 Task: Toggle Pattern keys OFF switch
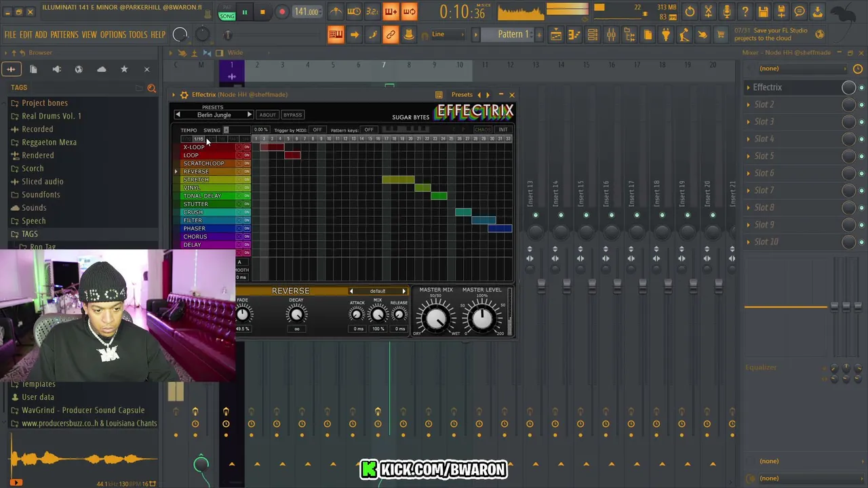click(368, 129)
